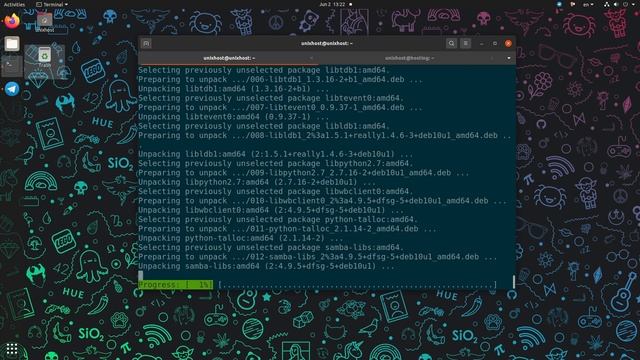
Task: Open Telegram from the dock
Action: click(x=12, y=89)
